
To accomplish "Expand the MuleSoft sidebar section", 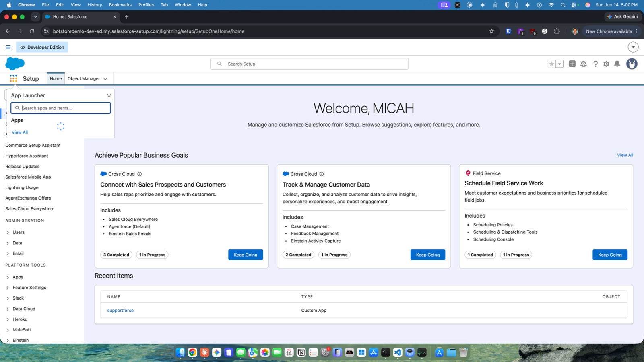I will pyautogui.click(x=8, y=330).
